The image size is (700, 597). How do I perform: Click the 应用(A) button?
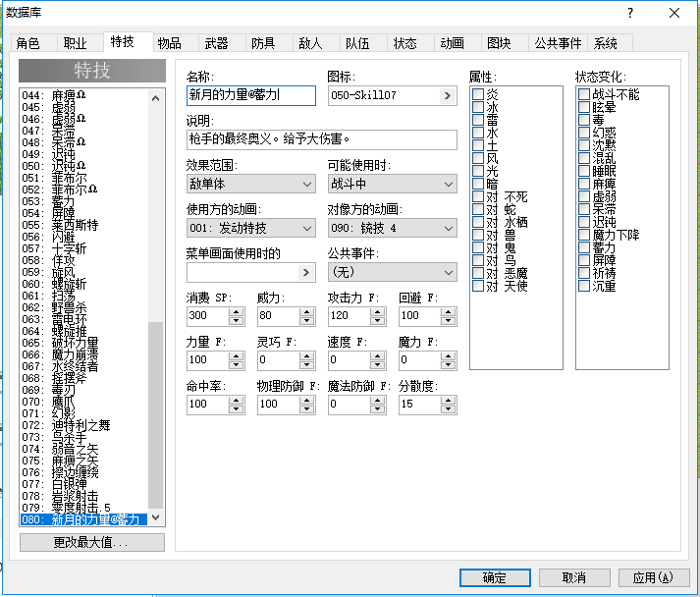pyautogui.click(x=653, y=577)
